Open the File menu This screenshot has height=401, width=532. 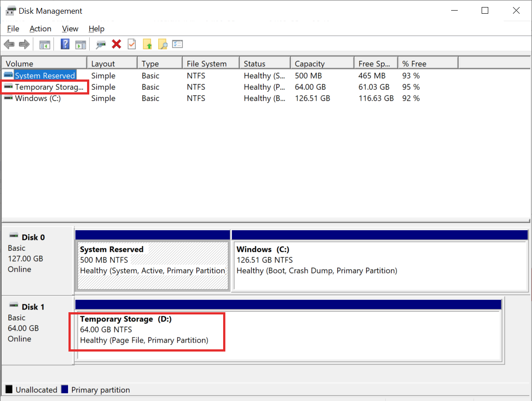13,29
